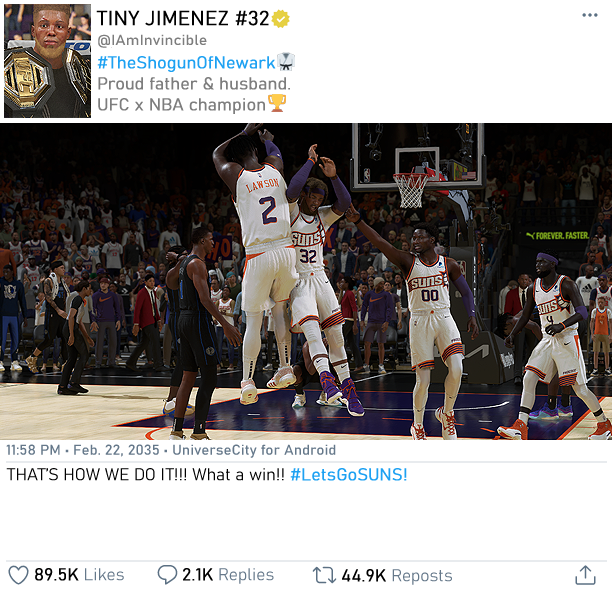Click the gold verified badge icon
The height and width of the screenshot is (590, 612).
(281, 18)
